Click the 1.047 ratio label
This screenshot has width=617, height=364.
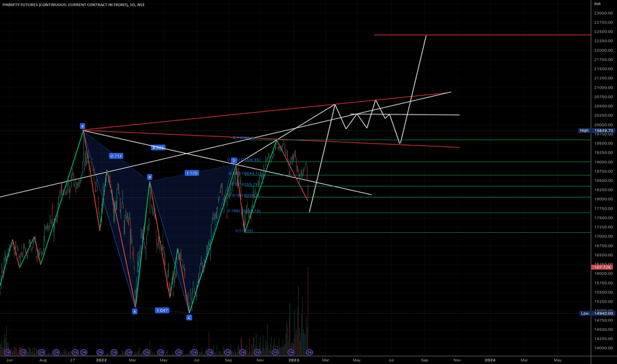tap(162, 310)
